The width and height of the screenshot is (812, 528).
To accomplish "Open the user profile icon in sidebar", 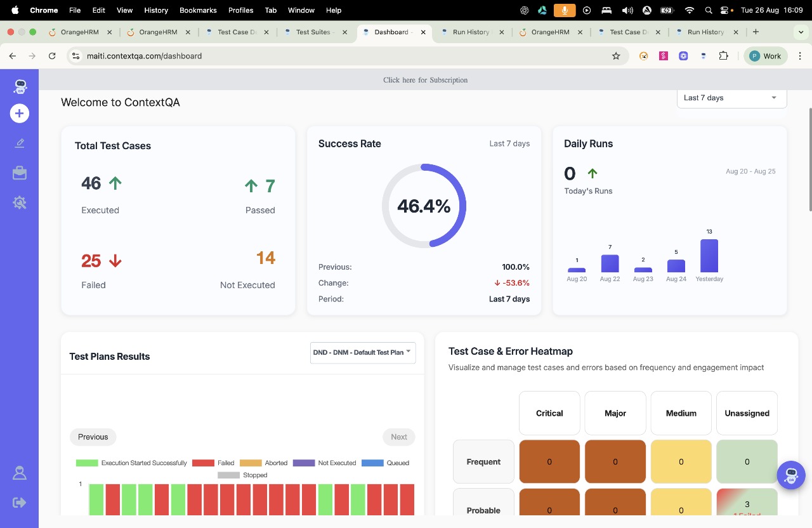I will [20, 473].
